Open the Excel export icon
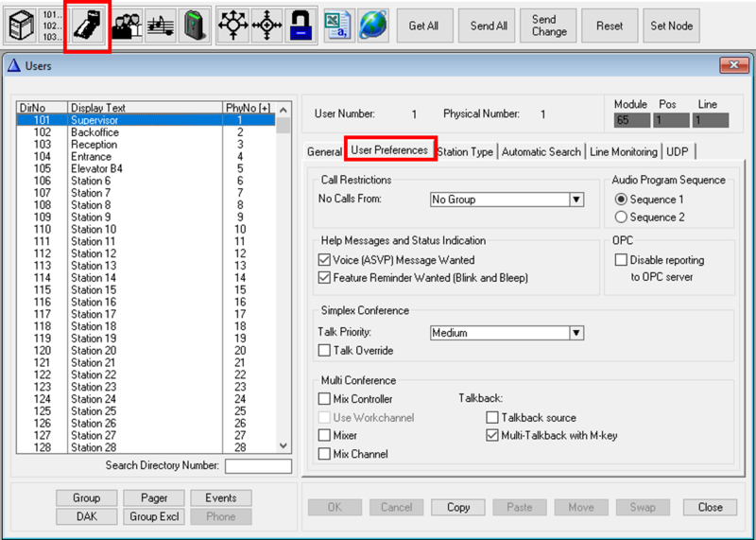Viewport: 756px width, 540px height. point(337,26)
